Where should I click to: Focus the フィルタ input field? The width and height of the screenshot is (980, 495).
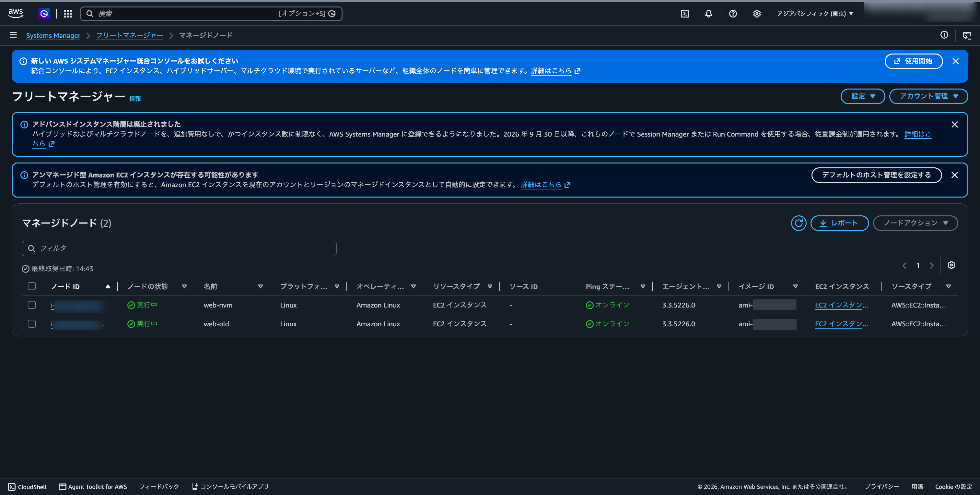click(179, 248)
